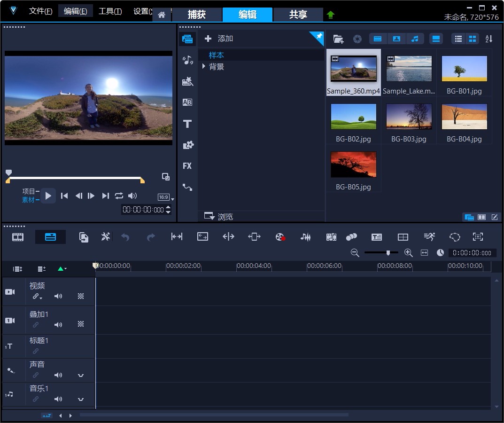Screen dimensions: 504x423
Task: Click the import media folder icon
Action: [338, 39]
